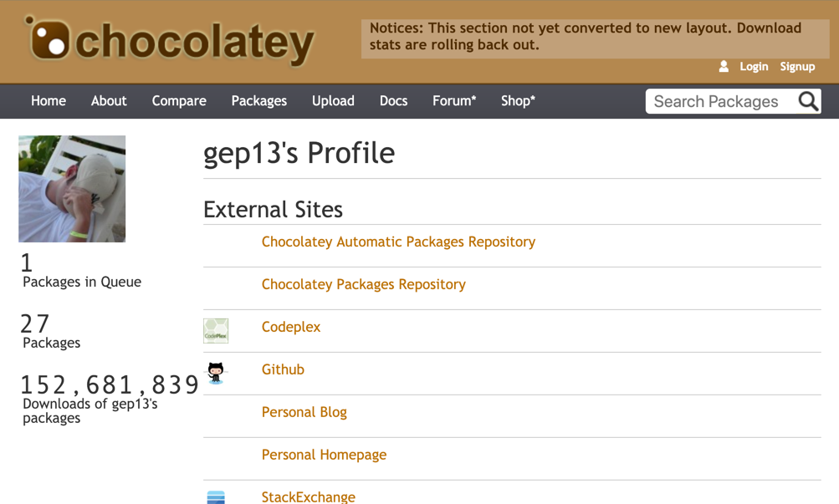The image size is (839, 504).
Task: Click the Signup link
Action: (x=797, y=66)
